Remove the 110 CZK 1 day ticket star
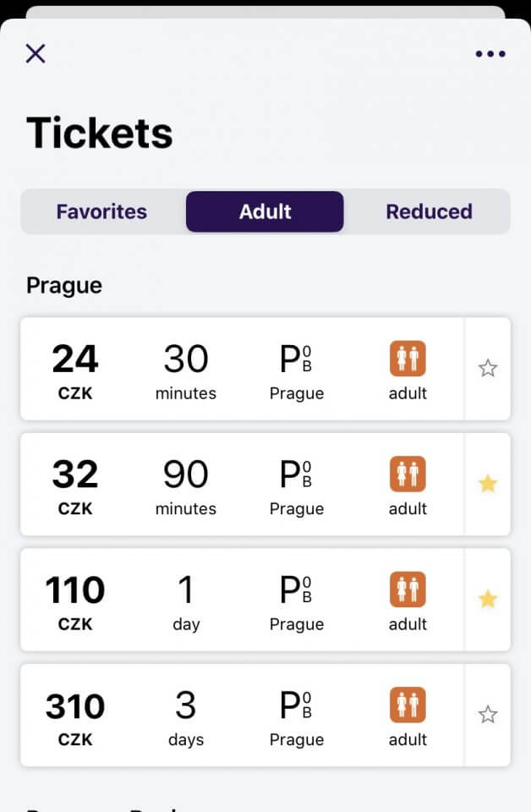The height and width of the screenshot is (812, 531). click(488, 599)
